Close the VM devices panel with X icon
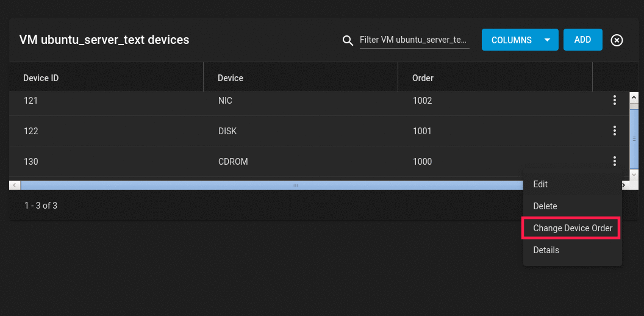This screenshot has width=644, height=316. 617,40
